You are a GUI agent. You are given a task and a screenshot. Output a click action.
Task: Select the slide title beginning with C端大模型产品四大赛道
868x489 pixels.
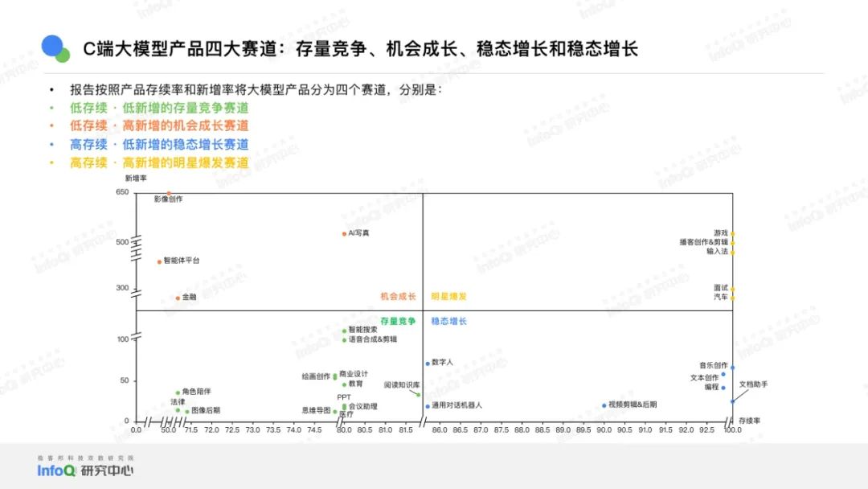point(360,49)
